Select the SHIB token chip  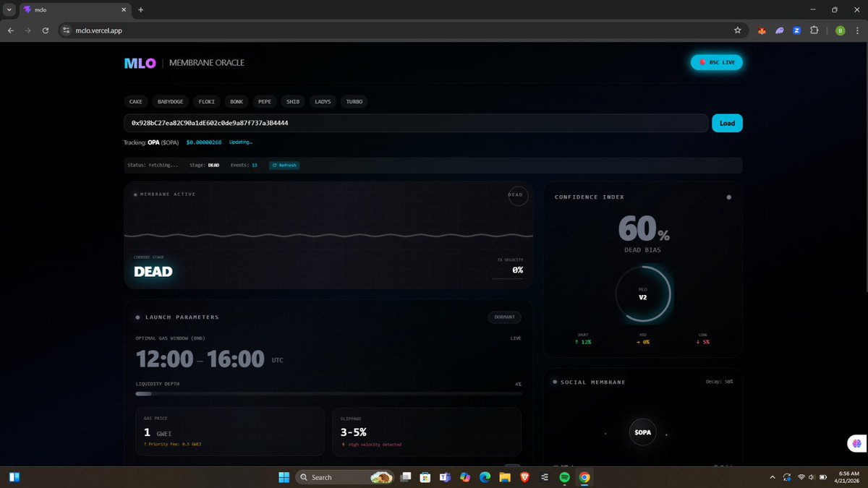293,102
